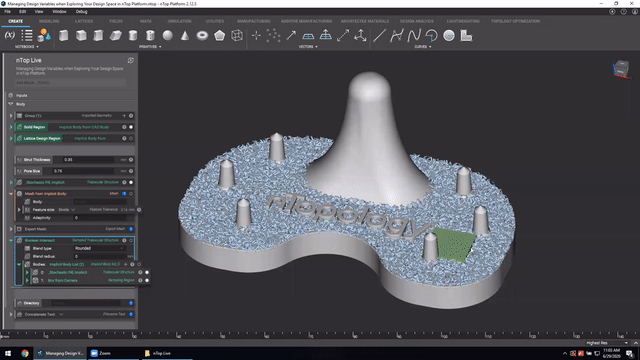Screen dimensions: 640x360
Task: Click the view cube in viewport
Action: coord(621,68)
